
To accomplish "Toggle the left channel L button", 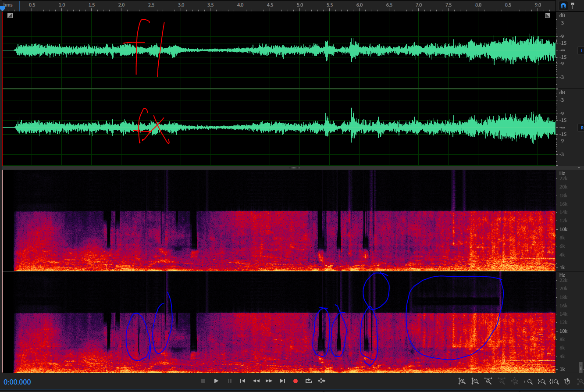I will [x=581, y=50].
